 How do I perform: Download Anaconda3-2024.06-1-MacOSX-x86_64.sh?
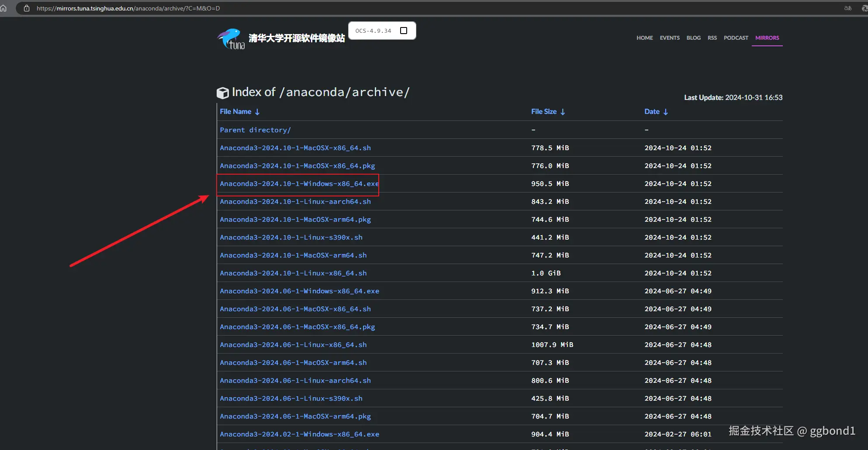pyautogui.click(x=295, y=309)
